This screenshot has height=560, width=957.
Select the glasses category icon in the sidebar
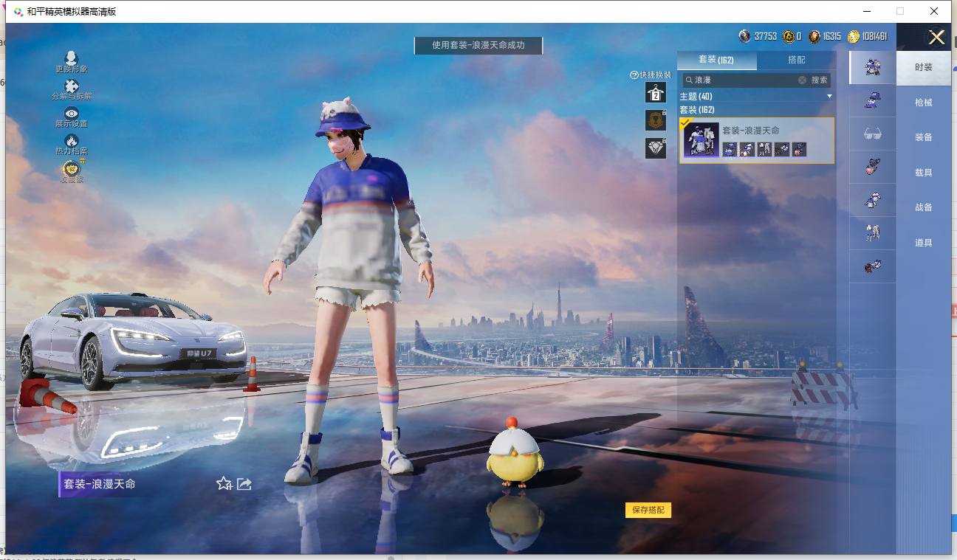point(873,134)
